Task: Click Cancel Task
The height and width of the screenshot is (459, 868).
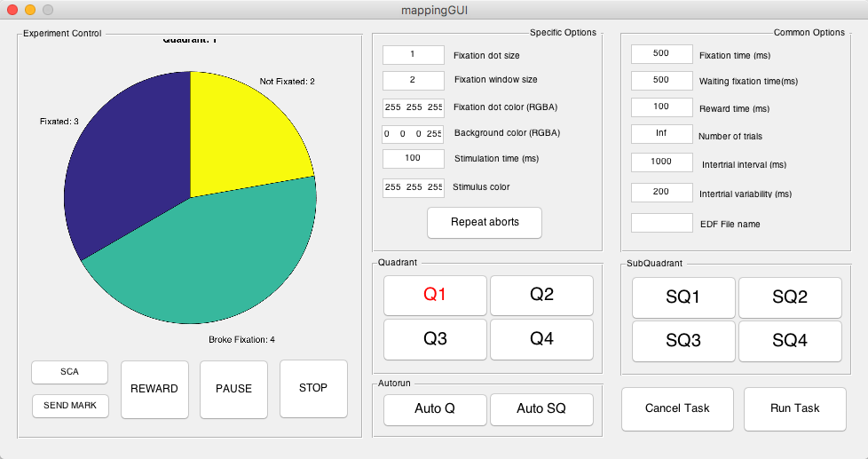Action: point(677,408)
